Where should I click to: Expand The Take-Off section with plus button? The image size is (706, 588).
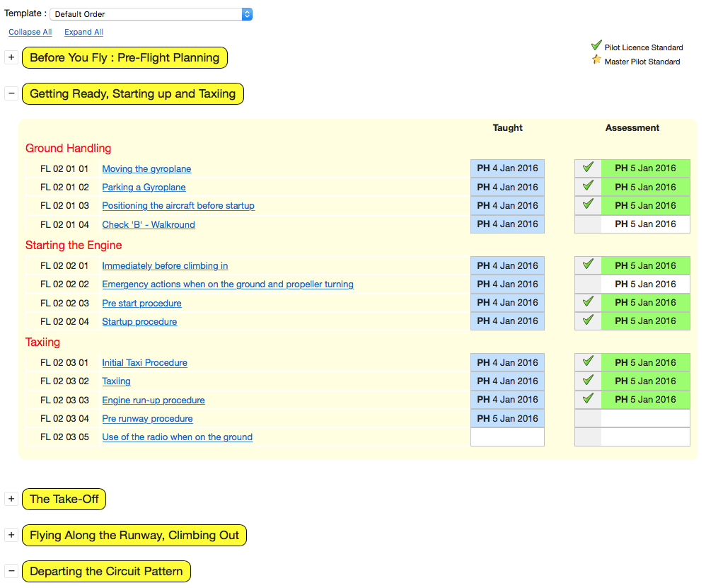[x=11, y=499]
